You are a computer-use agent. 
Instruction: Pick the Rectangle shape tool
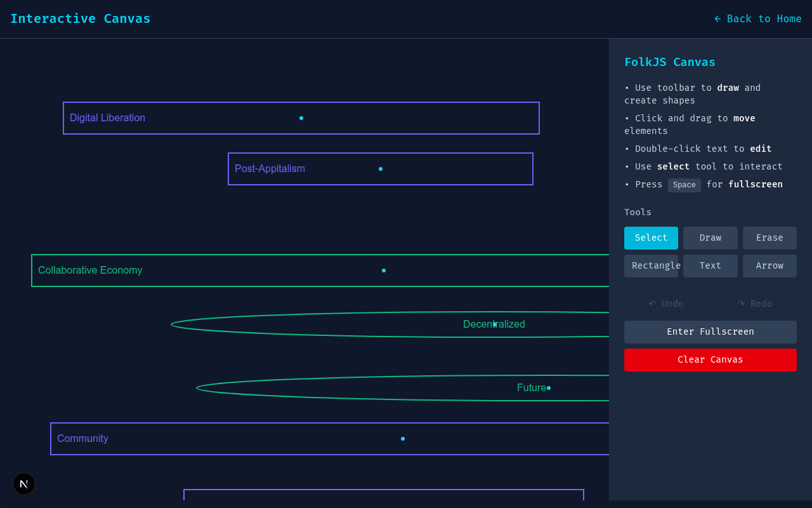tap(651, 266)
